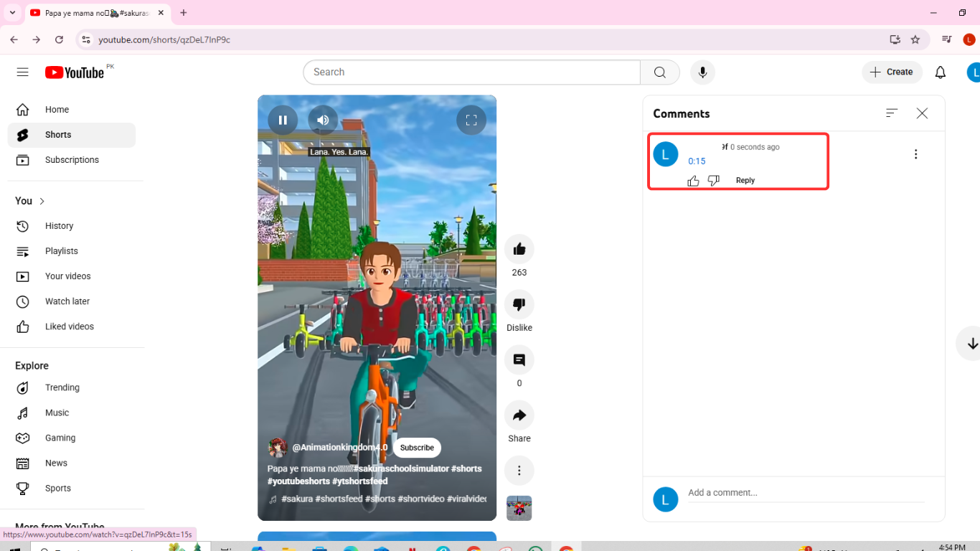Click the magnifier search button
The width and height of the screenshot is (980, 551).
click(660, 72)
